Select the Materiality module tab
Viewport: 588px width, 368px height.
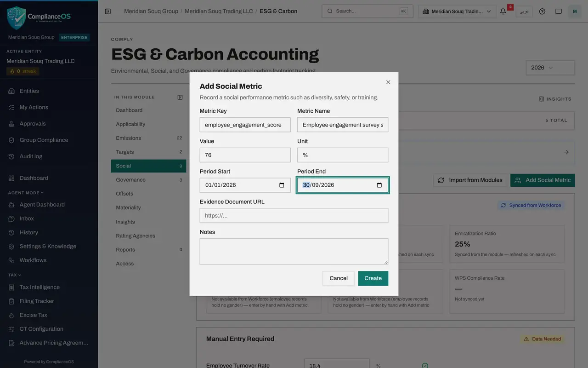coord(148,207)
